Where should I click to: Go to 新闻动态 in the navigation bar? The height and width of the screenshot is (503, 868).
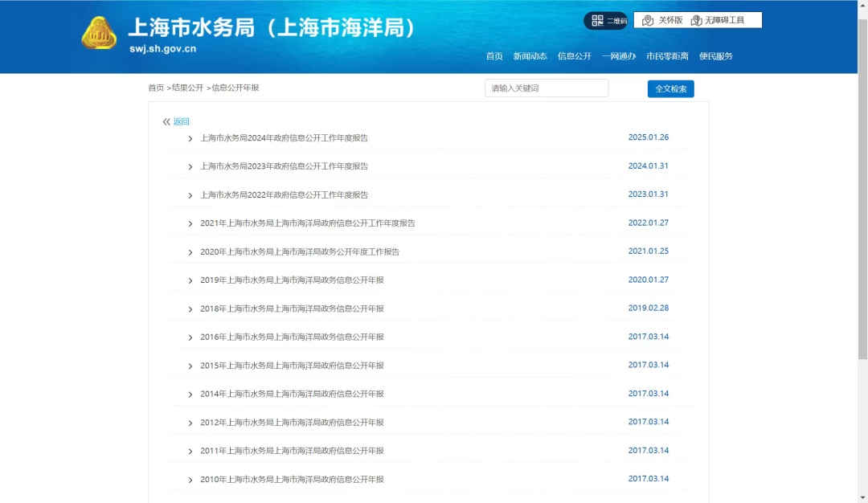pos(530,56)
